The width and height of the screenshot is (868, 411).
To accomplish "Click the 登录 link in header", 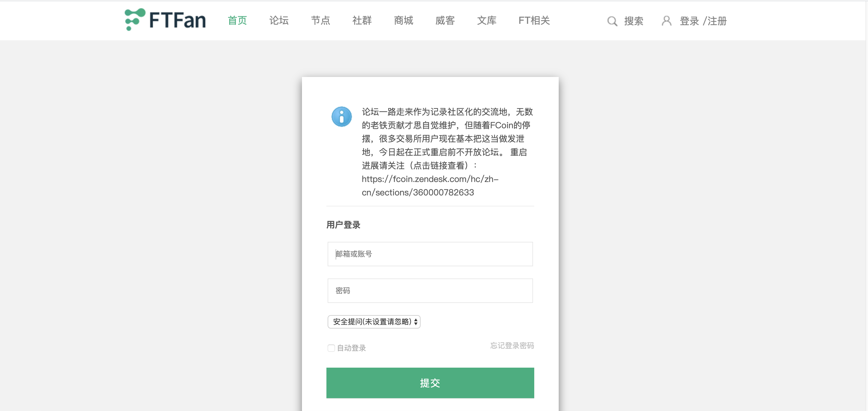I will pyautogui.click(x=689, y=21).
